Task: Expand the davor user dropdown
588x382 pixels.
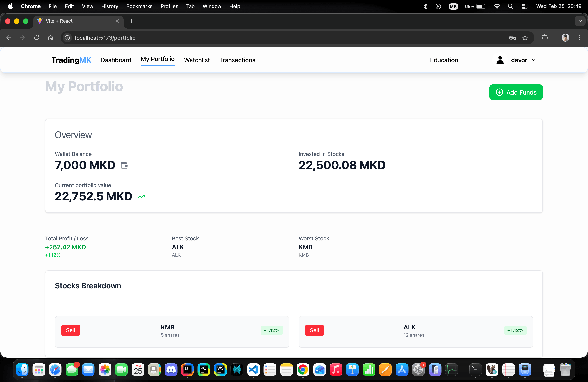Action: (x=534, y=60)
